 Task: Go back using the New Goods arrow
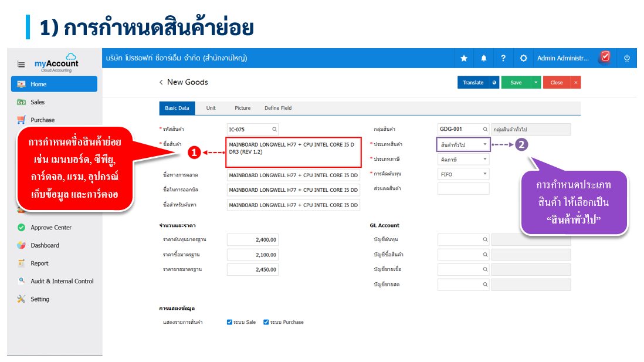click(161, 83)
